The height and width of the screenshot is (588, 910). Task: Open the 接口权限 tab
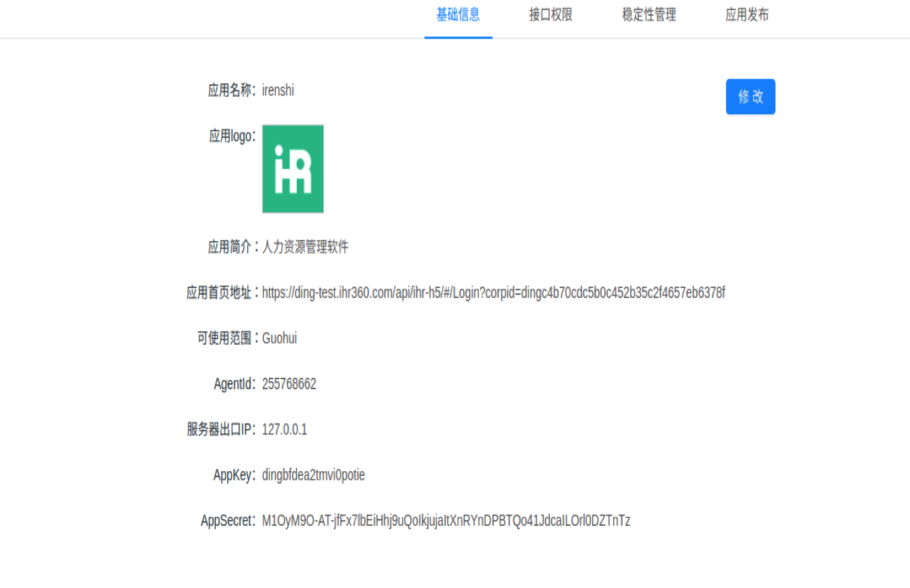click(550, 15)
